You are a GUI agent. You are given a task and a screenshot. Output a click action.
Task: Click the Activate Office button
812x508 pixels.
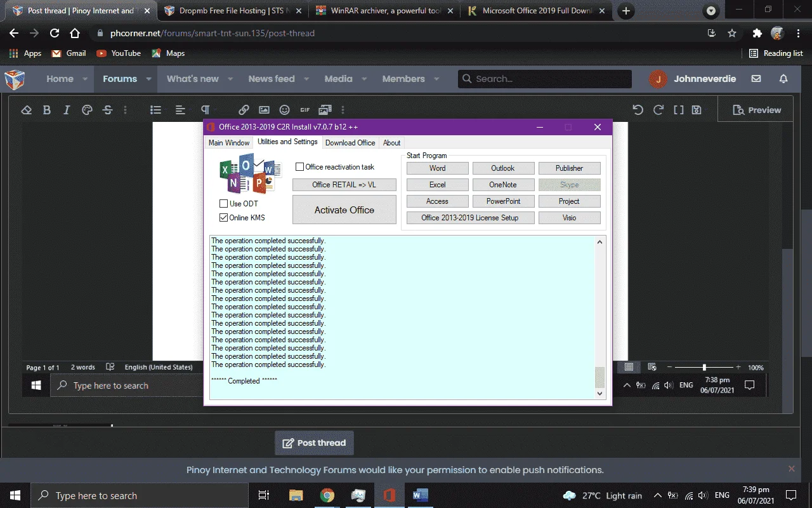344,210
